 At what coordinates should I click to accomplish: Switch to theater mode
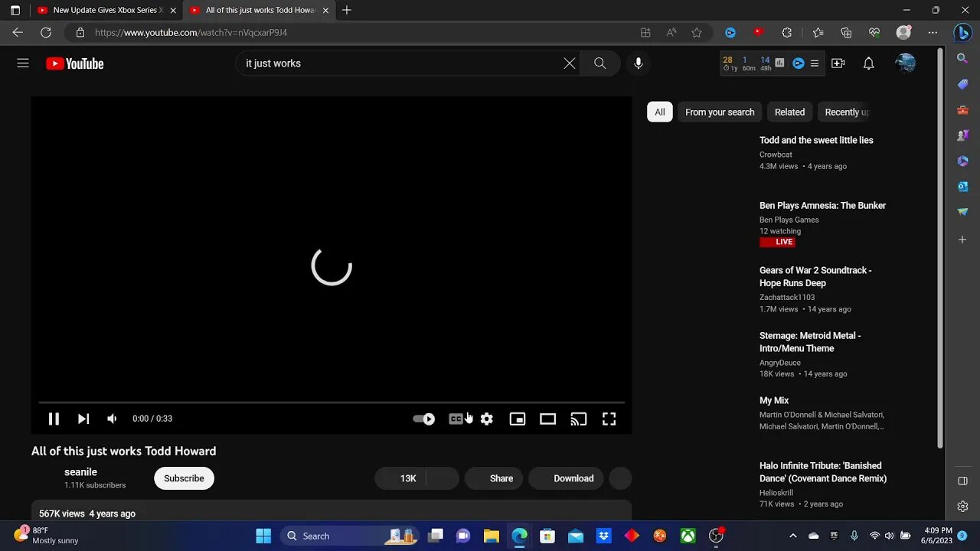[547, 419]
